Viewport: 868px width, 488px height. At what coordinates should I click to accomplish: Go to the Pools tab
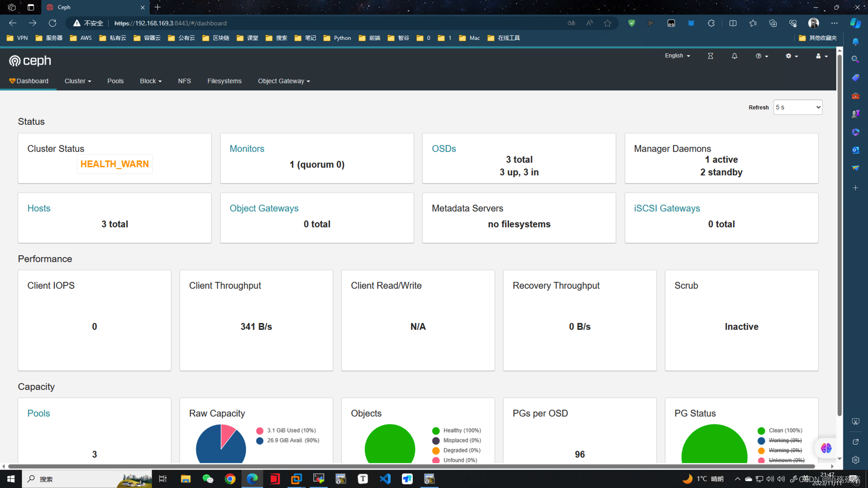pyautogui.click(x=115, y=81)
